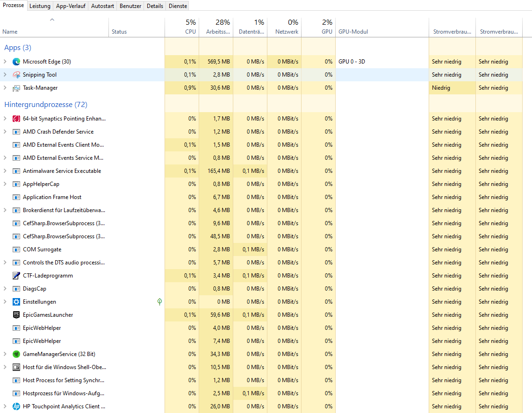Click the Einstellungen gear icon
Screen dimensions: 532x413
click(16, 302)
